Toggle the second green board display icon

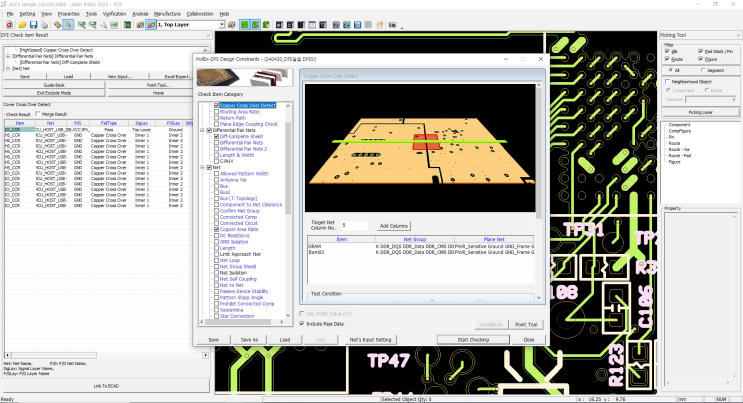tap(255, 25)
